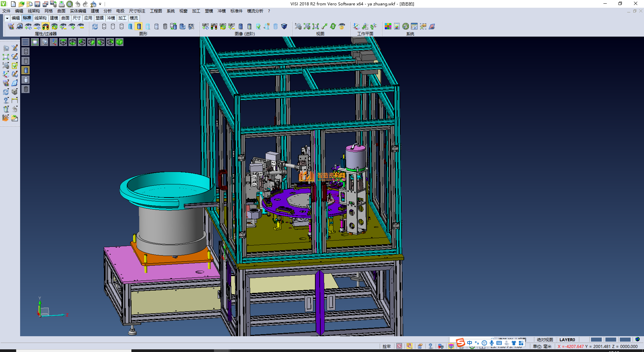Select the zoom 1:1 view icon
The width and height of the screenshot is (644, 352).
click(316, 27)
